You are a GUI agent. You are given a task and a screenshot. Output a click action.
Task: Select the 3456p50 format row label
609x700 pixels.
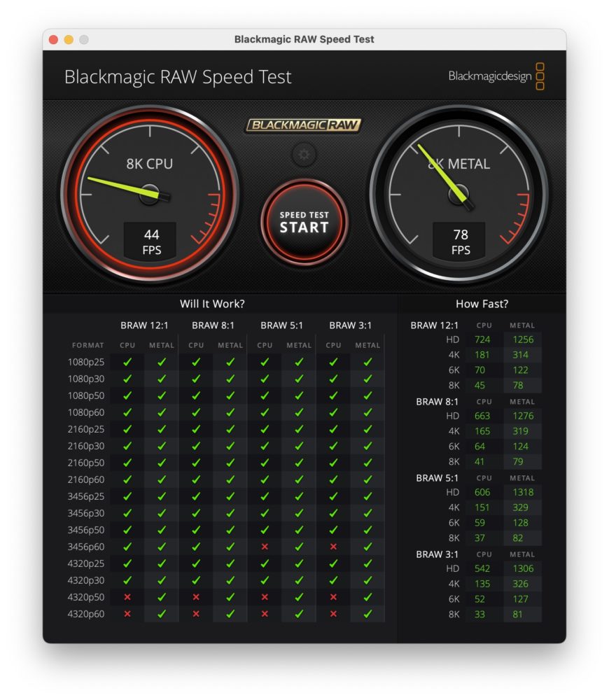85,530
